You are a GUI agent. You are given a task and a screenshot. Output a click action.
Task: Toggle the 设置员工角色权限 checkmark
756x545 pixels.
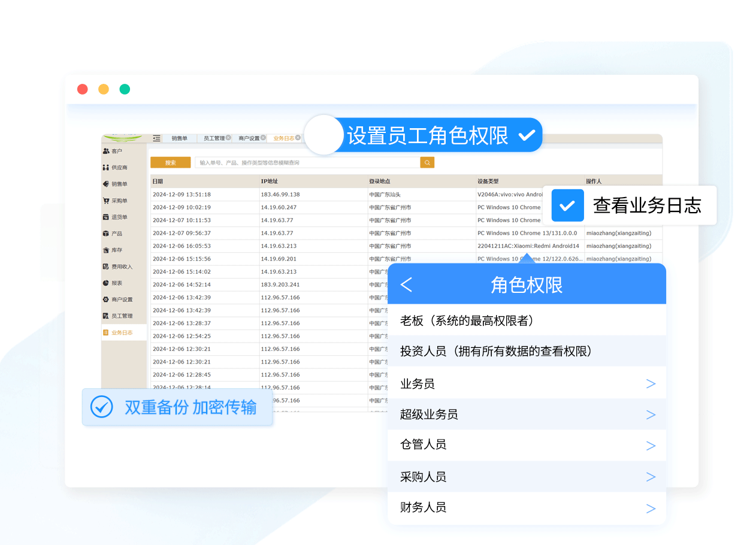[527, 135]
